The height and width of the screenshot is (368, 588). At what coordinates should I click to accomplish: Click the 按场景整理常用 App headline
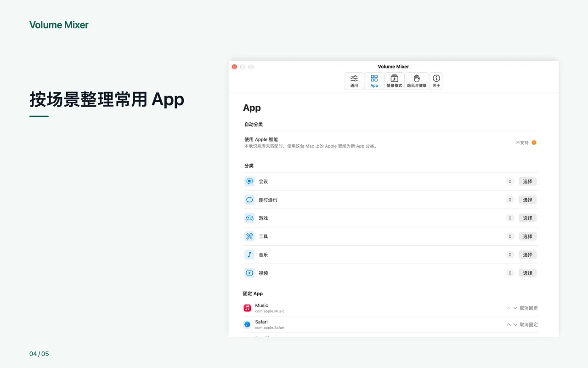click(x=107, y=99)
